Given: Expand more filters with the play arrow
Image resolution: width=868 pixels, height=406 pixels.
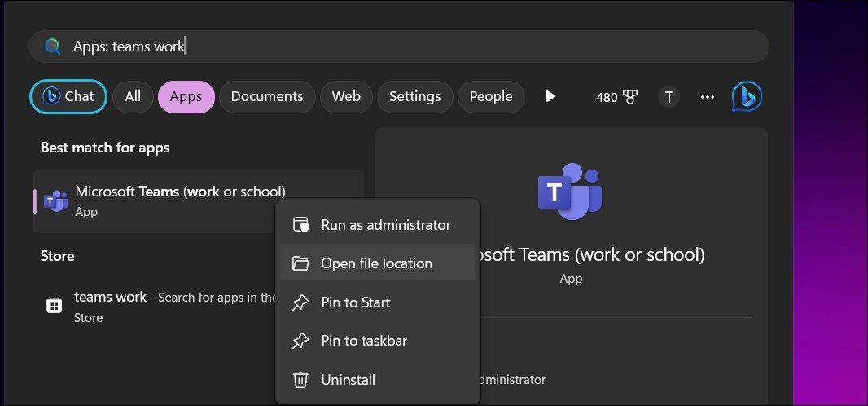Looking at the screenshot, I should (550, 97).
